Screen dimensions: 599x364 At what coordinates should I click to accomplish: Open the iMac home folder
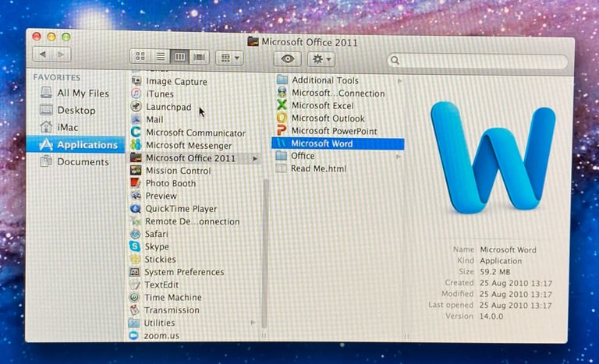pyautogui.click(x=58, y=127)
